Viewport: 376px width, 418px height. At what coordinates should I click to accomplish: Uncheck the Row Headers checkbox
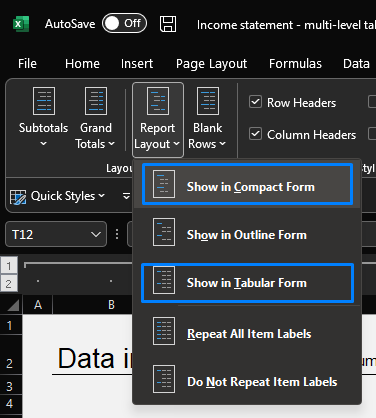[x=255, y=102]
